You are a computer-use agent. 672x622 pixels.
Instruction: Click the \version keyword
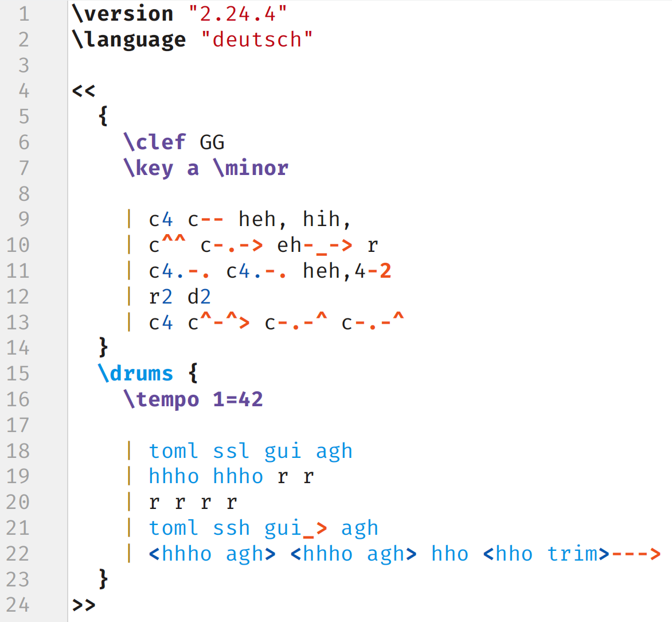click(x=123, y=14)
